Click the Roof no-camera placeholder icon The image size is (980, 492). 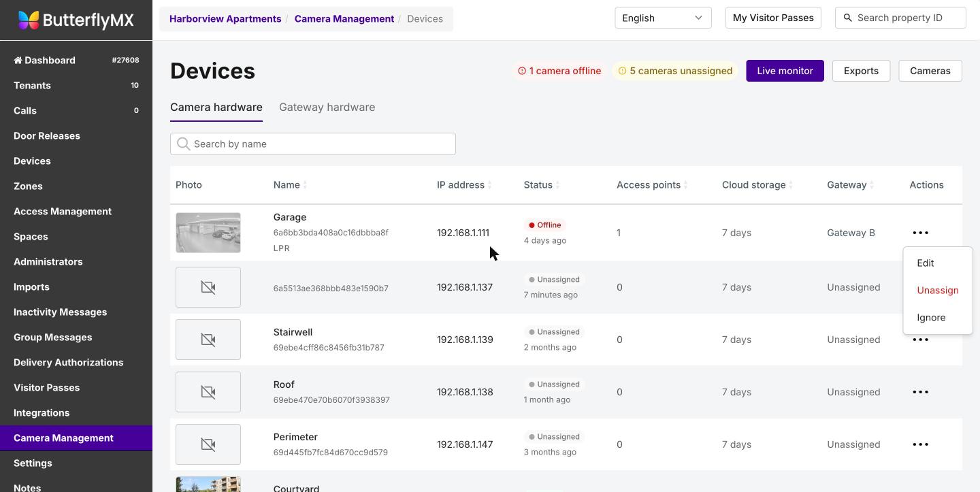(208, 392)
